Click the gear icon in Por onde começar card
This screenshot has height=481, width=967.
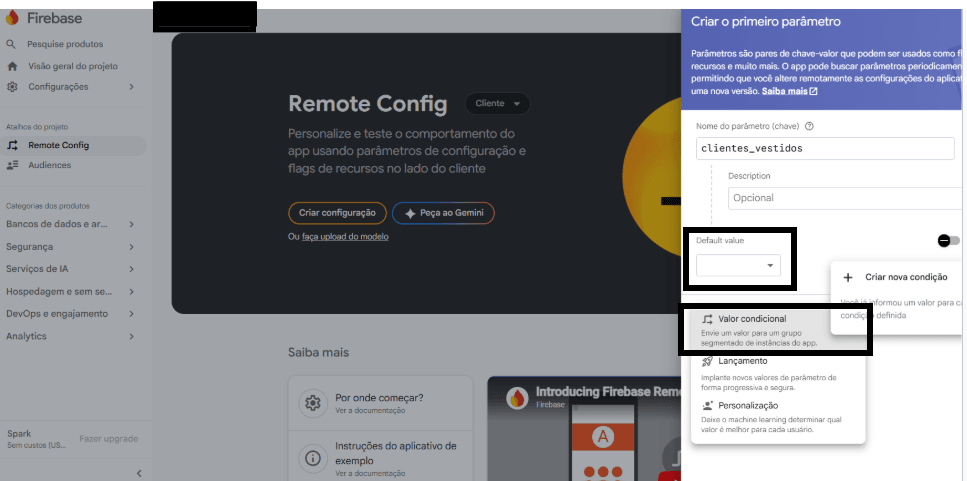313,403
